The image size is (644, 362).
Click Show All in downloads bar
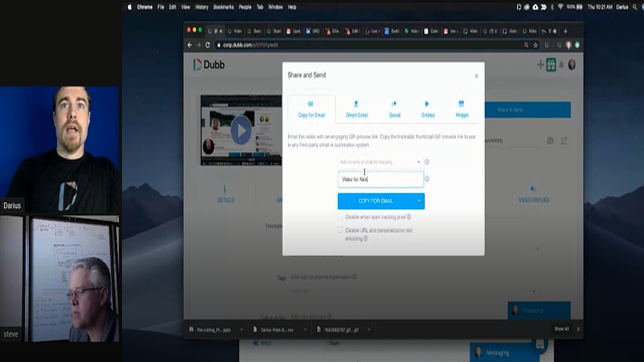[x=561, y=329]
